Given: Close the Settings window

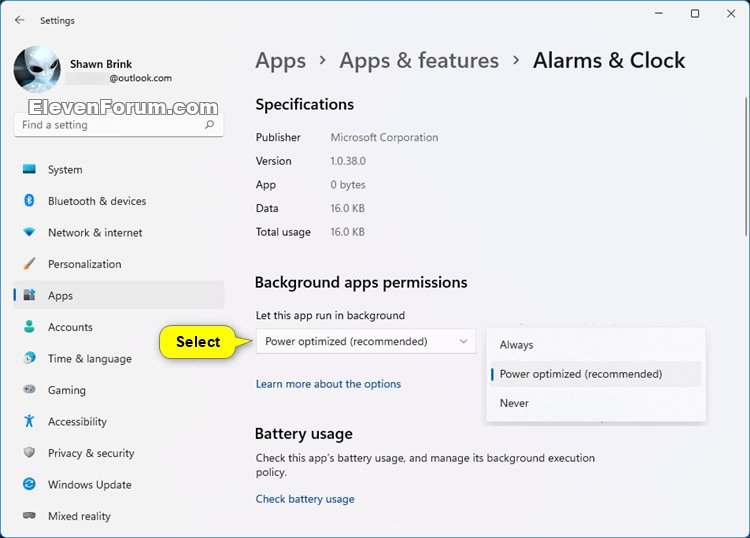Looking at the screenshot, I should click(x=731, y=13).
